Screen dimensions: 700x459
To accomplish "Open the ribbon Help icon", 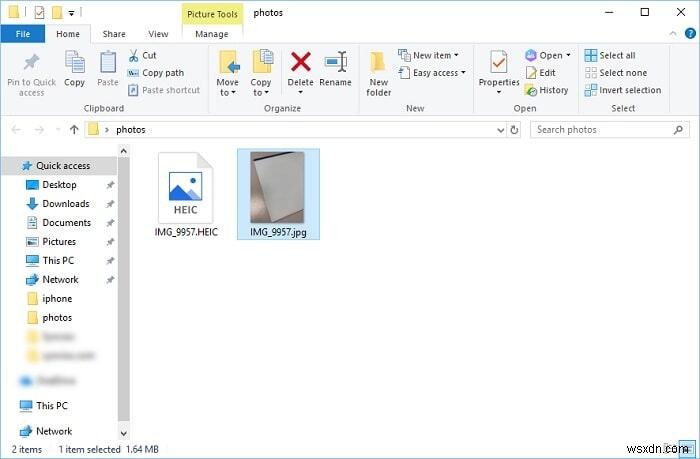I will (x=690, y=33).
